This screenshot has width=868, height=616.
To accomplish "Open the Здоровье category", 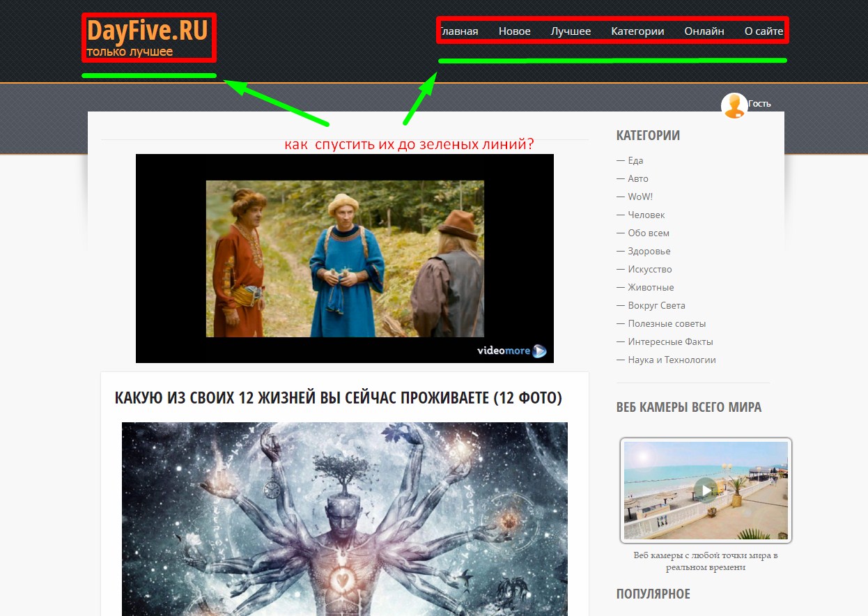I will point(649,251).
